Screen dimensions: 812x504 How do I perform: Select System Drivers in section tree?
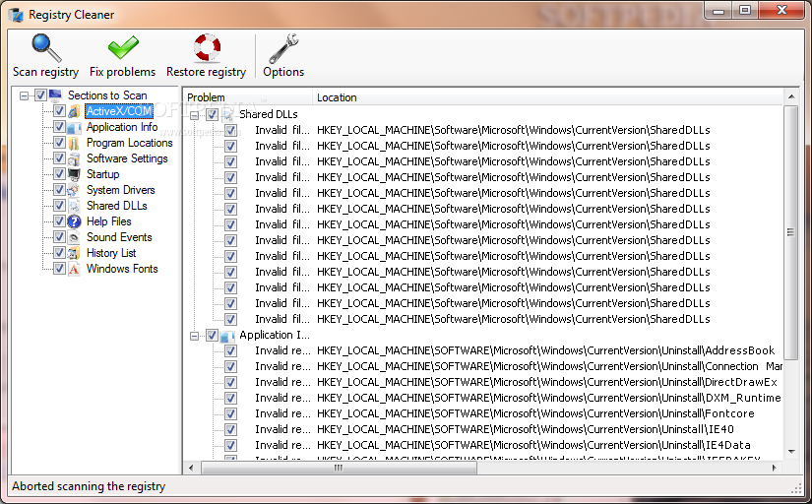[121, 190]
